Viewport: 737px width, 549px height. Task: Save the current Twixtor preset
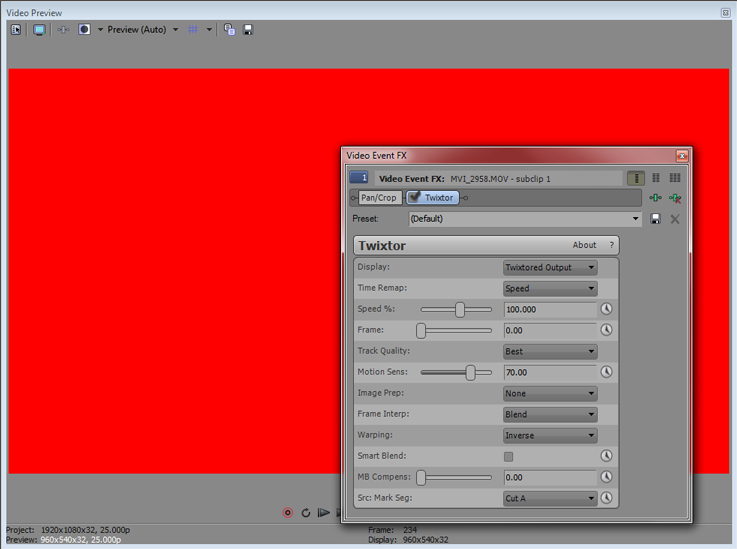point(656,219)
